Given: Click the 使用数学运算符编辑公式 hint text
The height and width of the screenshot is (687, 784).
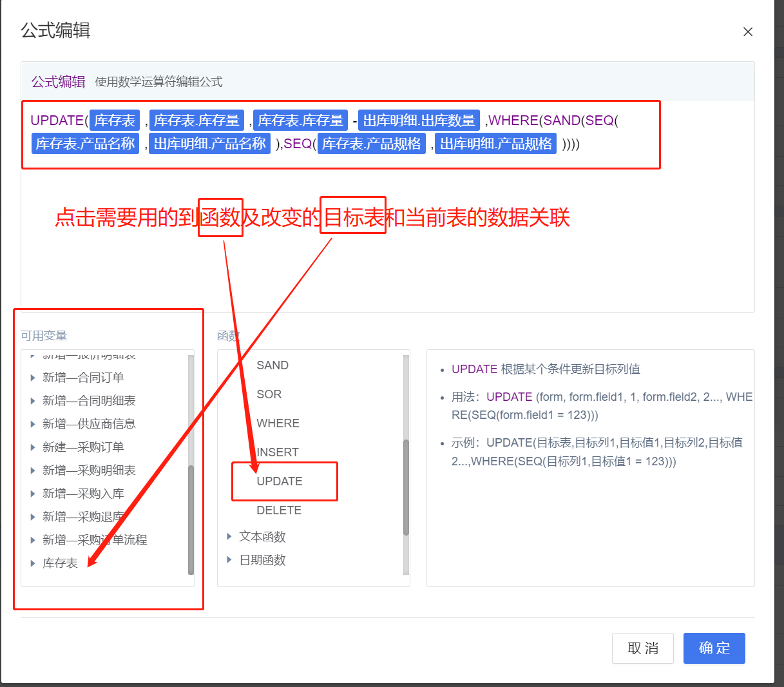Looking at the screenshot, I should pyautogui.click(x=158, y=82).
